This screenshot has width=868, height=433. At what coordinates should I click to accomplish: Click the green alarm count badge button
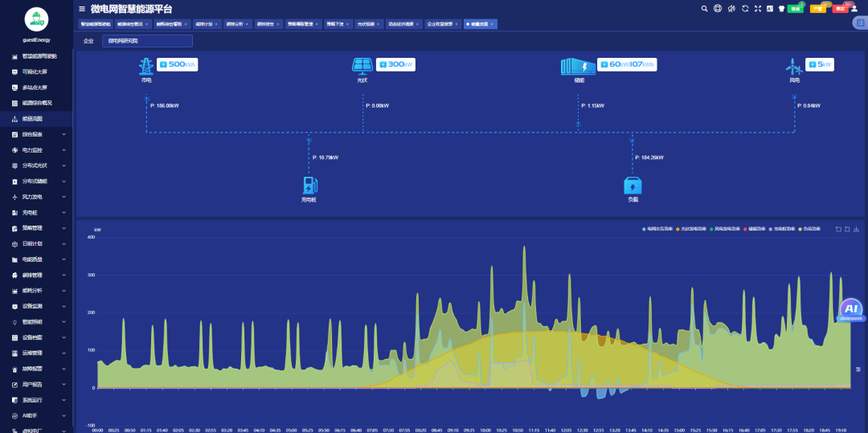(795, 9)
